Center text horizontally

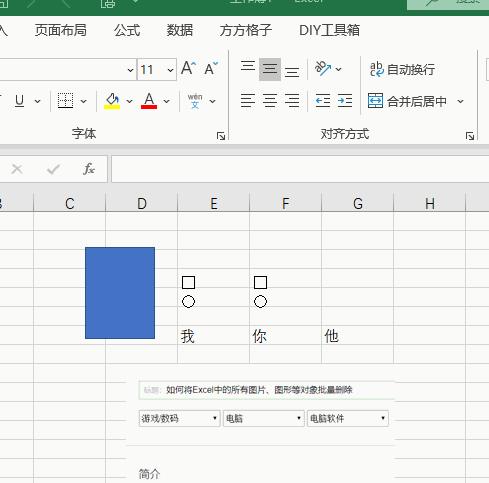click(x=270, y=100)
